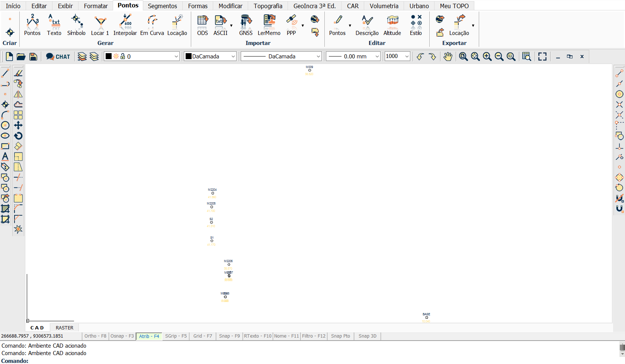Click the black DaCamada color swatch
This screenshot has width=625, height=364.
click(189, 57)
